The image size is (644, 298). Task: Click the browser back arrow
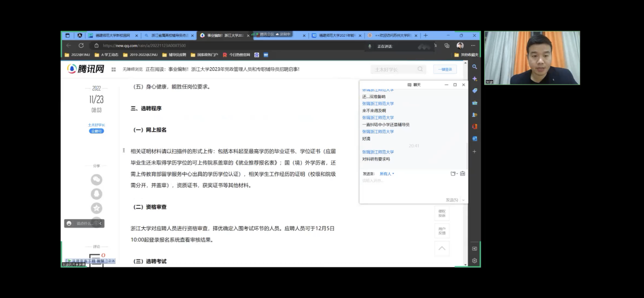[x=68, y=45]
